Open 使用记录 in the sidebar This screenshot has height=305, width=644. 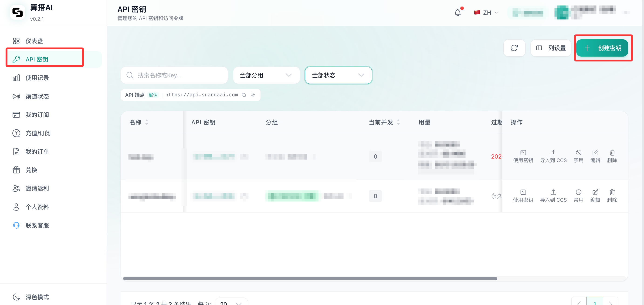pyautogui.click(x=54, y=78)
